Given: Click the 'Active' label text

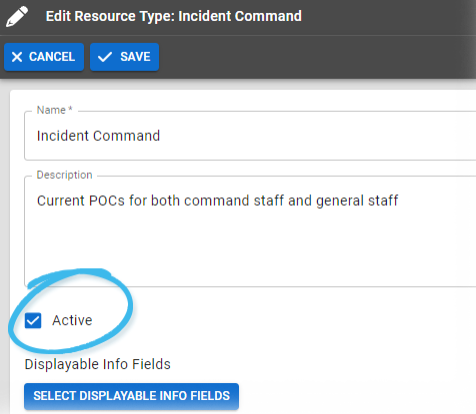Looking at the screenshot, I should (72, 320).
